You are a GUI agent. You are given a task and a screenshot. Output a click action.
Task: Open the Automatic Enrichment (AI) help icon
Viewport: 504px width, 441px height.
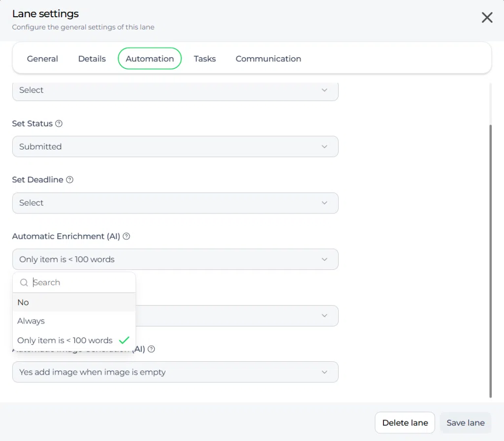pyautogui.click(x=126, y=236)
